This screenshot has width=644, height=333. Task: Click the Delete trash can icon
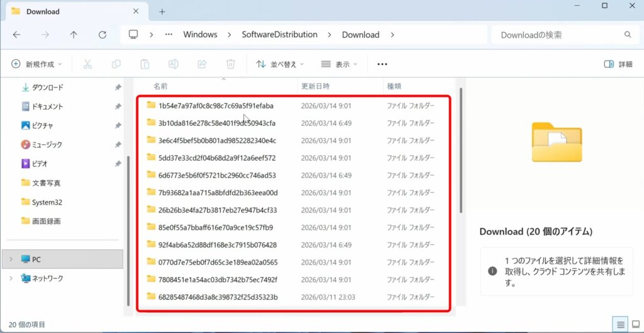click(231, 64)
